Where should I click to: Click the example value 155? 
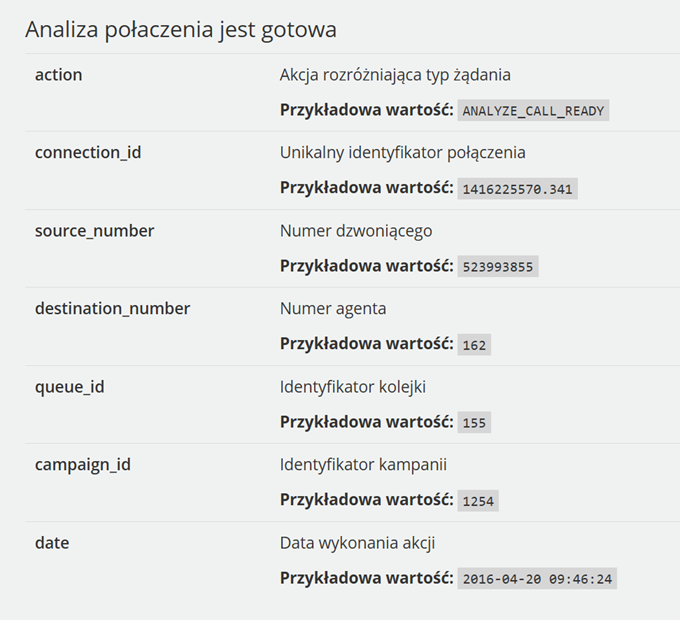tap(474, 423)
